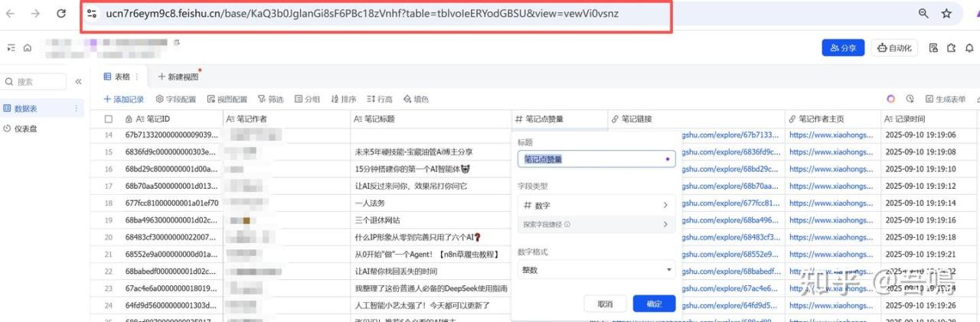This screenshot has width=980, height=322.
Task: Bookmark this page with the star icon
Action: point(946,14)
